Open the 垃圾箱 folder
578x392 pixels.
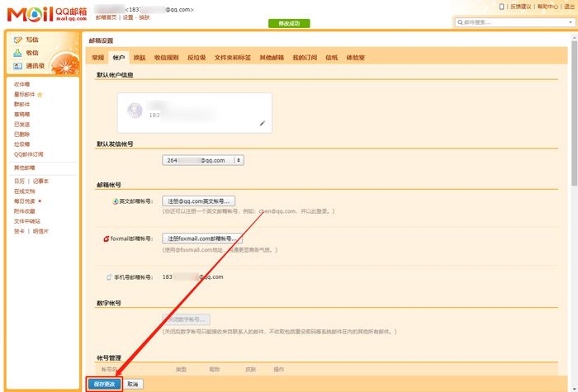point(21,144)
